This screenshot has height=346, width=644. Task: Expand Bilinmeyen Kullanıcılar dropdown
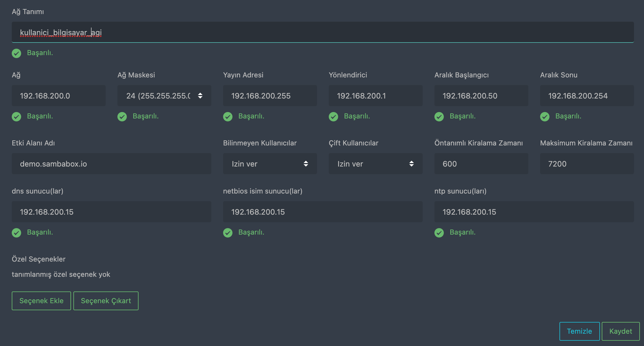270,164
